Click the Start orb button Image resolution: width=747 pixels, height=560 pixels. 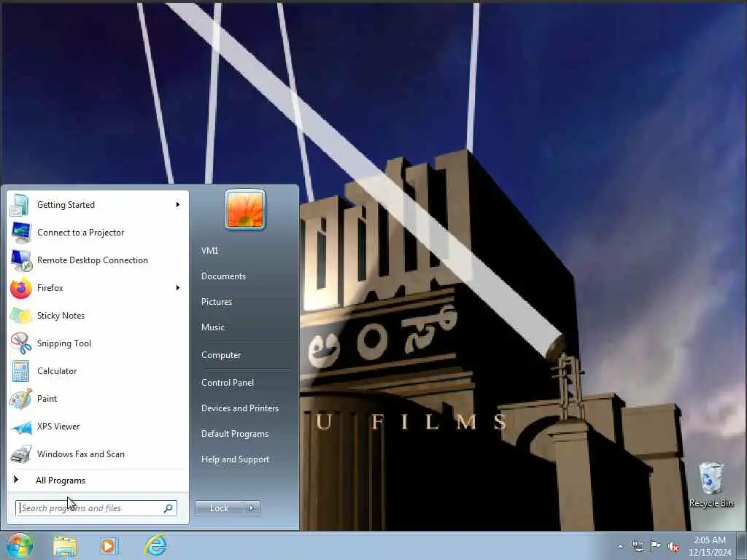tap(19, 545)
